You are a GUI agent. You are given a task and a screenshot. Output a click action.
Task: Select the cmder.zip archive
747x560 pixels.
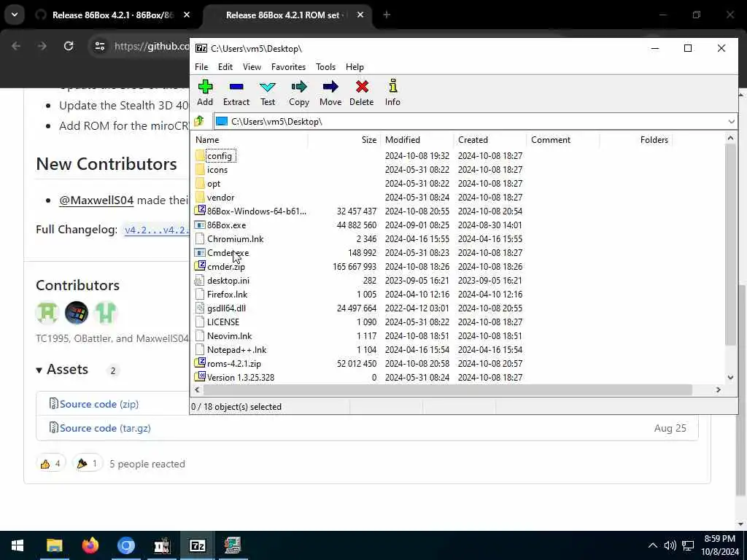[226, 267]
